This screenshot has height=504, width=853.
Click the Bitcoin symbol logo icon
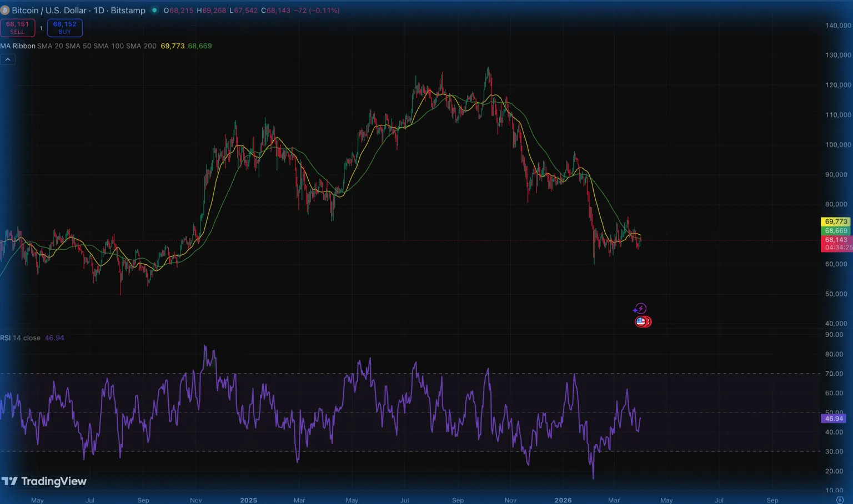pos(5,11)
